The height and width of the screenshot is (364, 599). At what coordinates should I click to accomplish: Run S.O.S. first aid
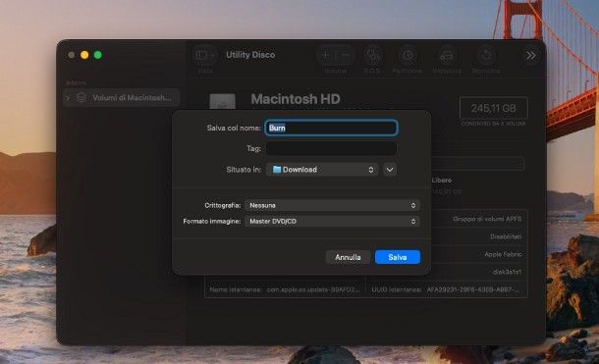[372, 56]
